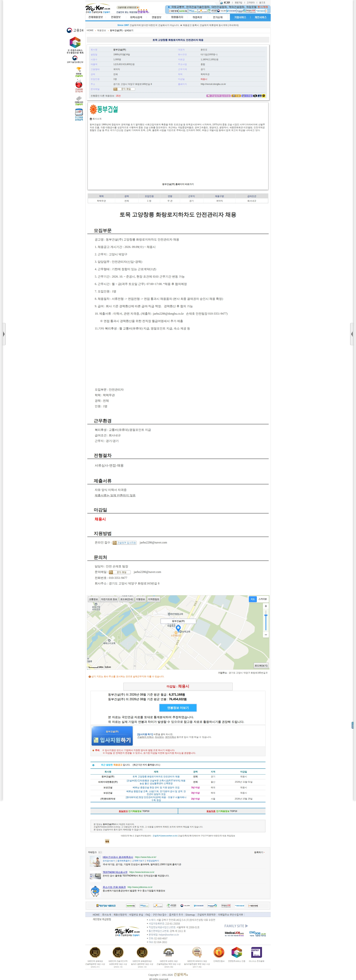
Task: Click the 동부건설 company logo
Action: [x=104, y=110]
